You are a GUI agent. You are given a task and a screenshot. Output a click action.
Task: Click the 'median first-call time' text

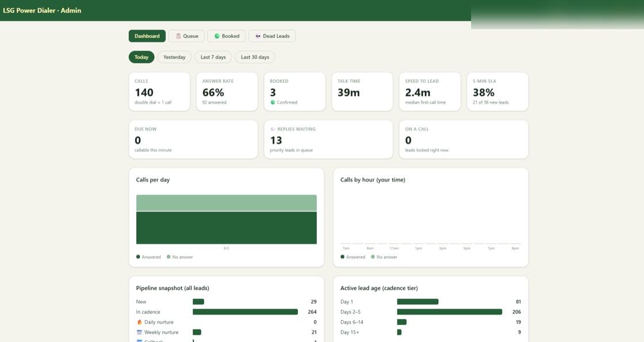pyautogui.click(x=425, y=102)
